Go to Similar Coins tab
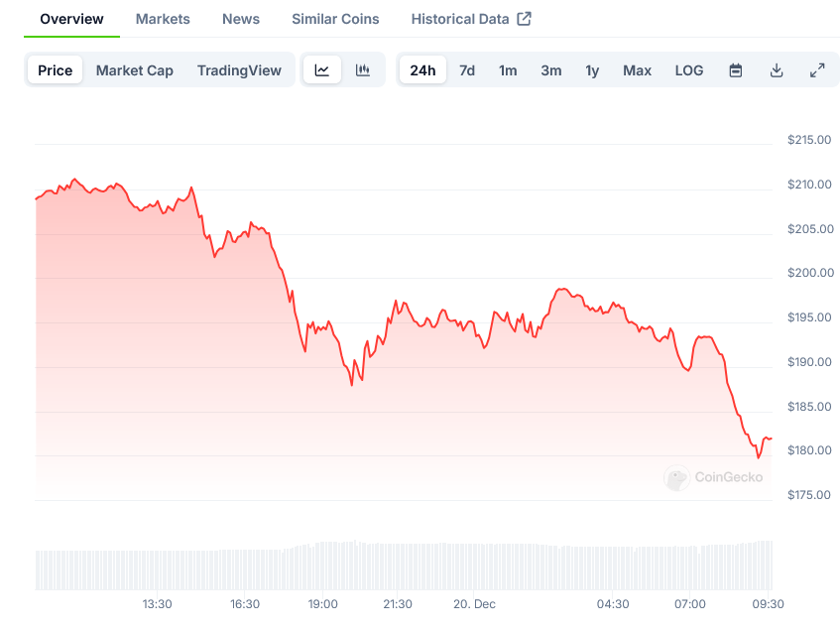 coord(335,19)
